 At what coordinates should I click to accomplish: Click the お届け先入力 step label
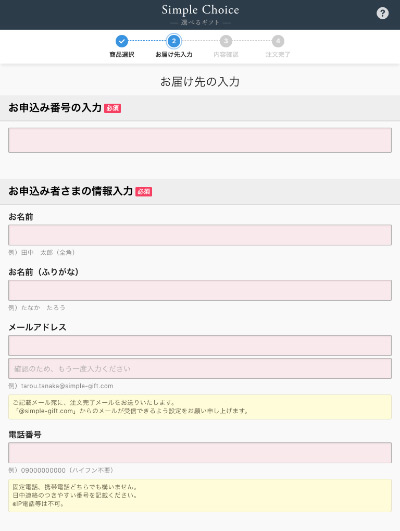[x=174, y=55]
